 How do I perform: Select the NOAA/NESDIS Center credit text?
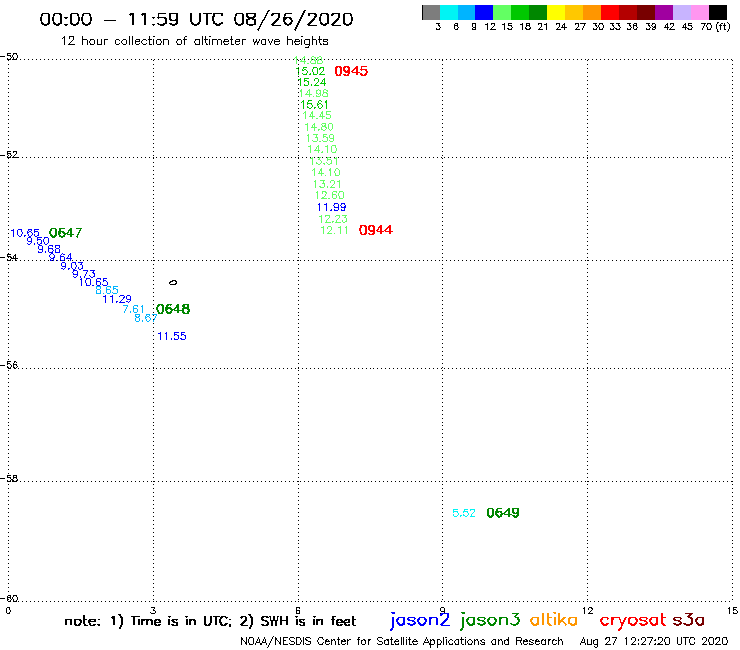coord(402,641)
